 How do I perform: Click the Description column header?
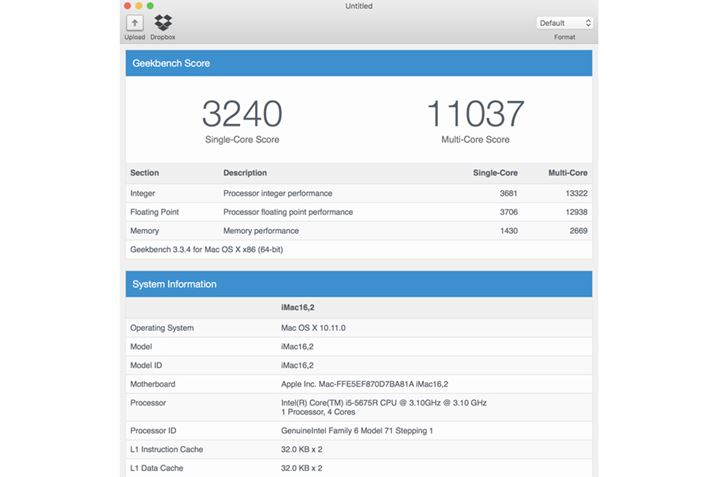point(245,173)
